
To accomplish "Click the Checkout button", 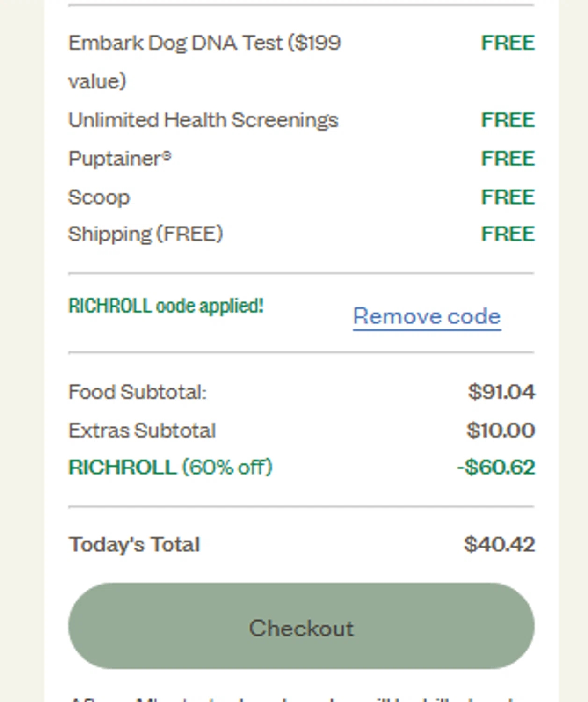I will tap(301, 626).
